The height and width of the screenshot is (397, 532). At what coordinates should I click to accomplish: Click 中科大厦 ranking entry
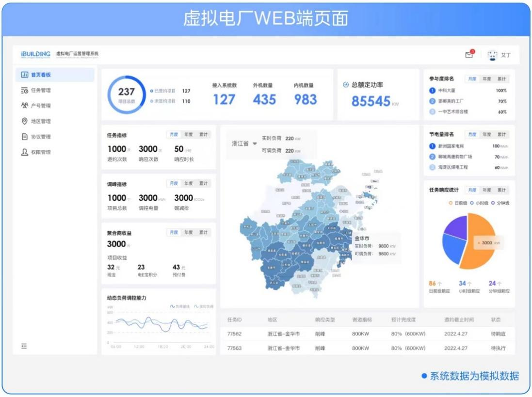[447, 91]
